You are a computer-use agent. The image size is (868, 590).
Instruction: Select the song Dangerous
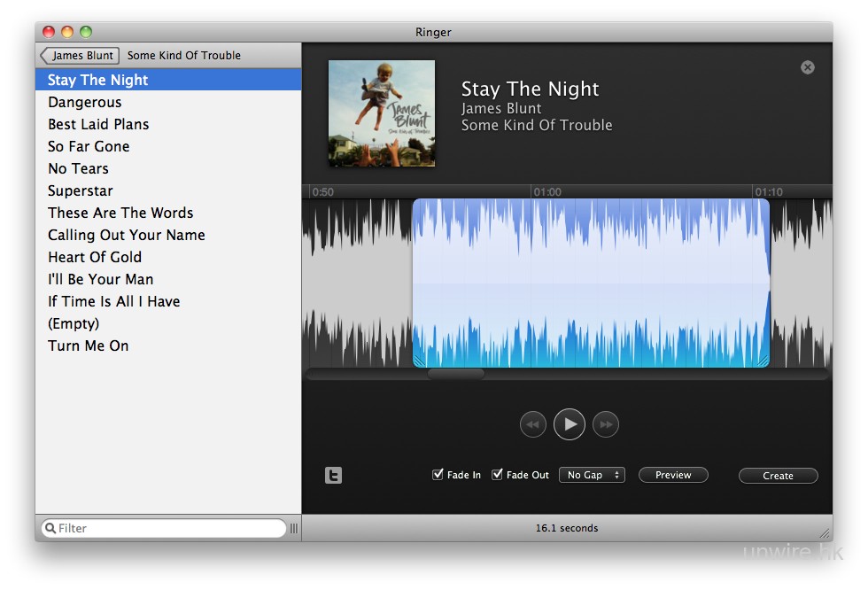(85, 102)
